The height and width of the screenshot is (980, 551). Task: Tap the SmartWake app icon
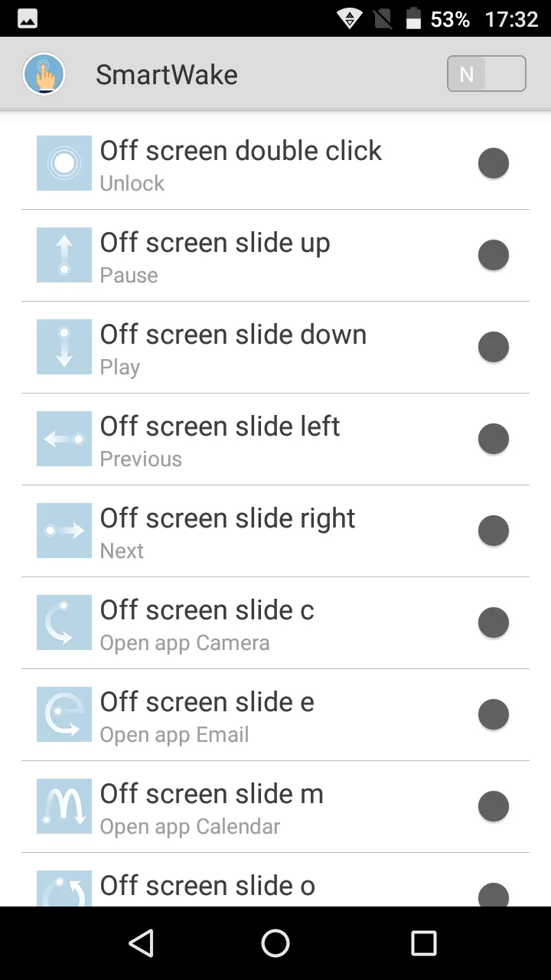[x=44, y=74]
